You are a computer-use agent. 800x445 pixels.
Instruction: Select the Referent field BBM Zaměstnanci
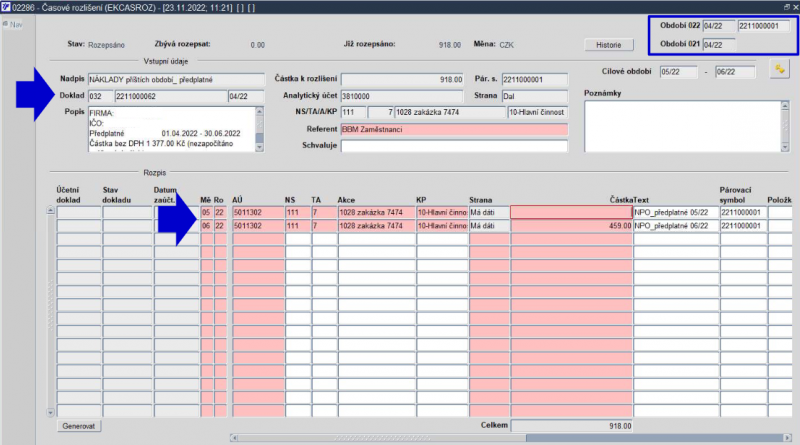tap(454, 130)
